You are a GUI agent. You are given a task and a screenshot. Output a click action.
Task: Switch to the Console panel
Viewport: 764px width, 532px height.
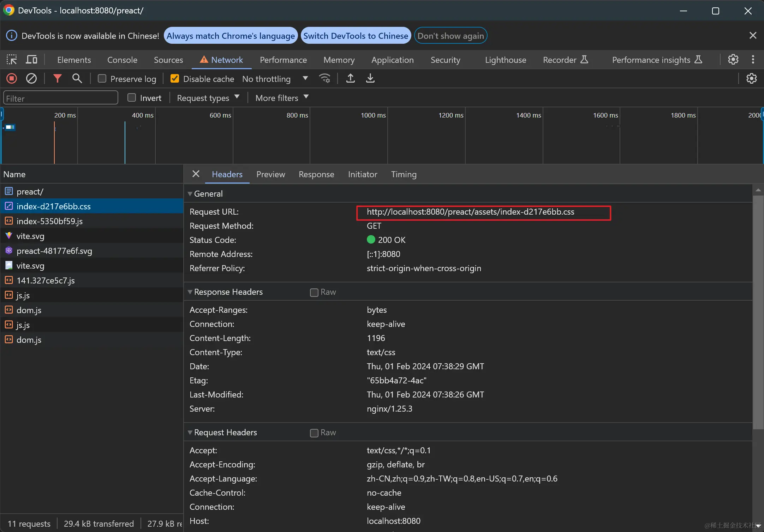[x=122, y=60]
